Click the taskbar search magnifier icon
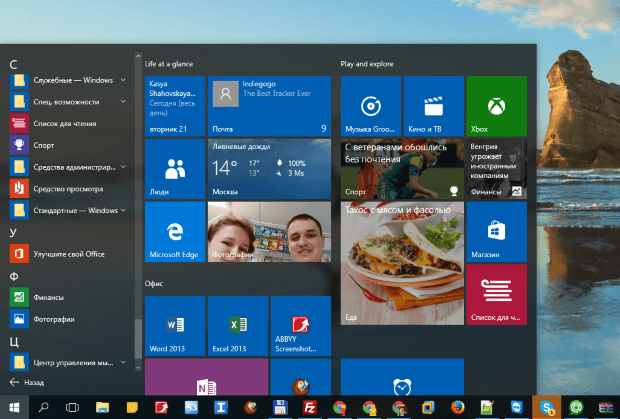This screenshot has width=620, height=419. pyautogui.click(x=43, y=407)
